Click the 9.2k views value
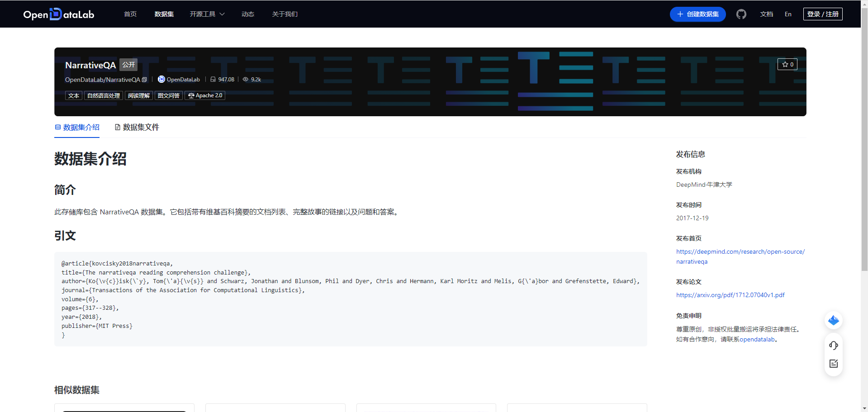868x412 pixels. pyautogui.click(x=256, y=80)
